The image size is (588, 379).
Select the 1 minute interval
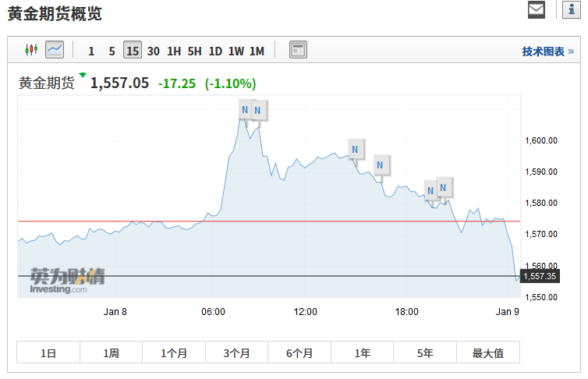91,51
